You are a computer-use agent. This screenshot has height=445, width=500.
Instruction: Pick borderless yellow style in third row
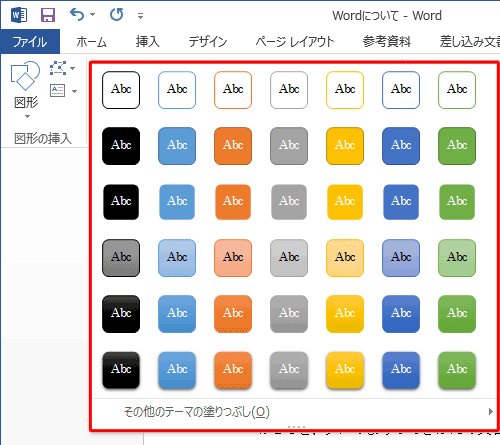345,202
